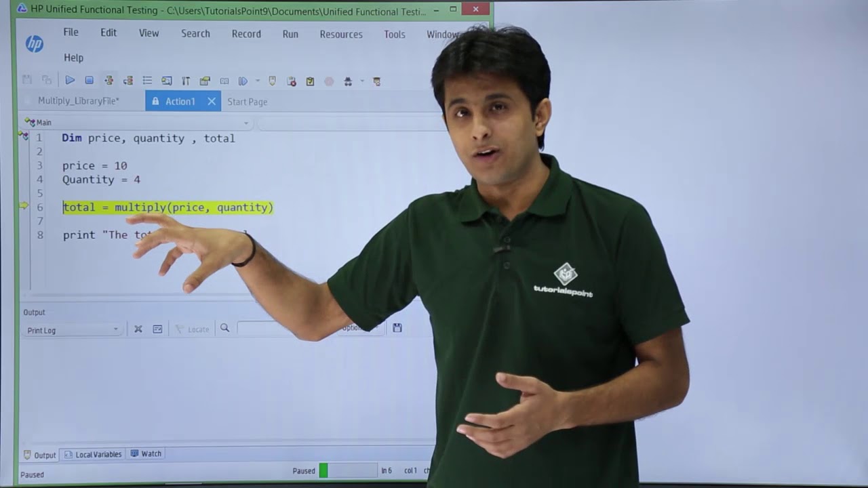Viewport: 868px width, 488px height.
Task: Switch to the Local Variables tab
Action: [x=93, y=454]
